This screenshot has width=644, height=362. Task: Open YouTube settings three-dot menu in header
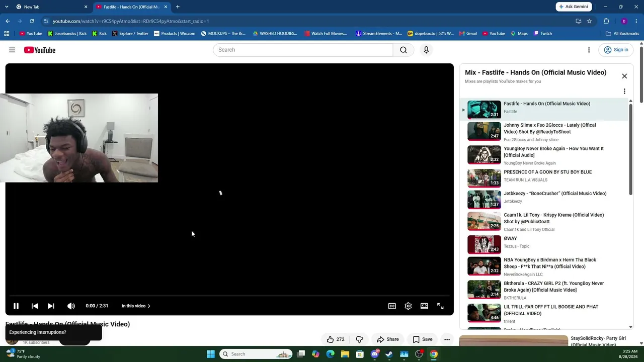coord(589,50)
